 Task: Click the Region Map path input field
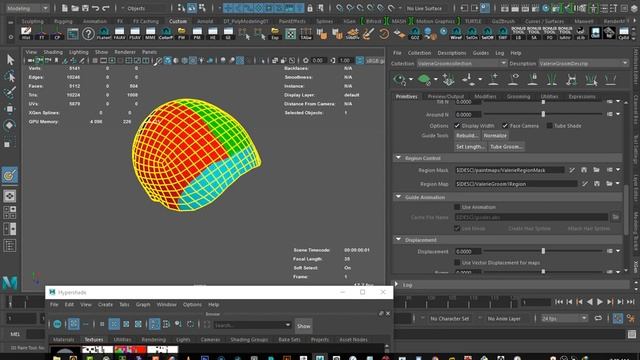[516, 184]
